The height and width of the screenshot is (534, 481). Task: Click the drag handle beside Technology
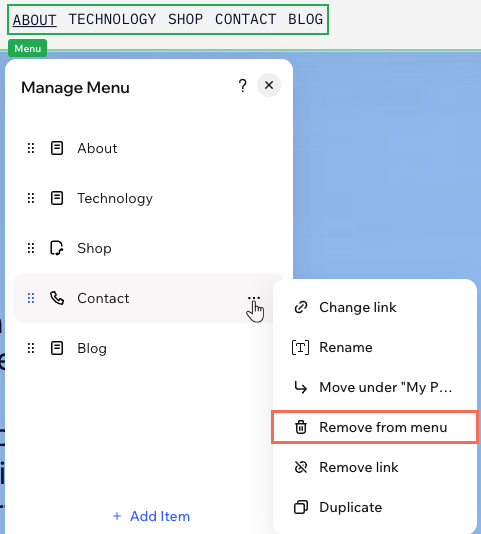[x=31, y=198]
